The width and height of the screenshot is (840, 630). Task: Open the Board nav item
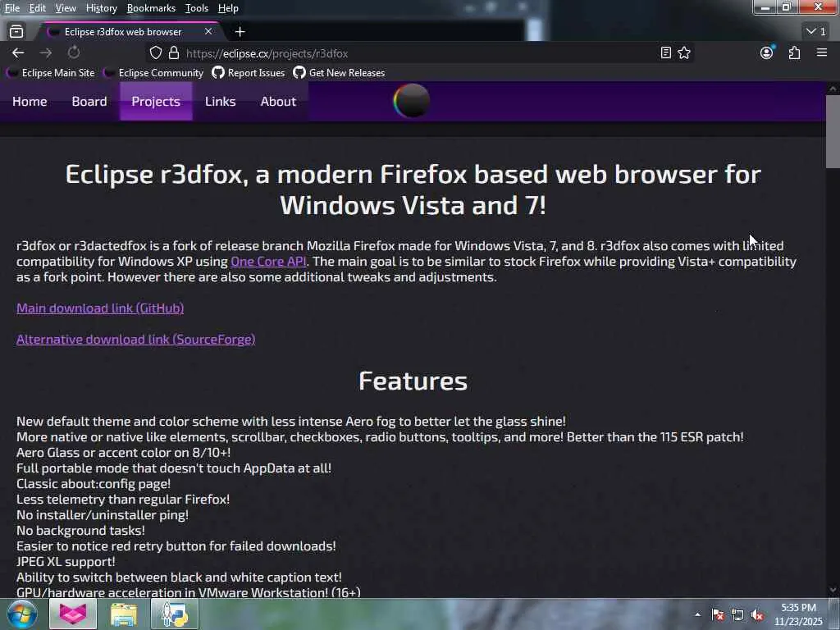pos(89,101)
